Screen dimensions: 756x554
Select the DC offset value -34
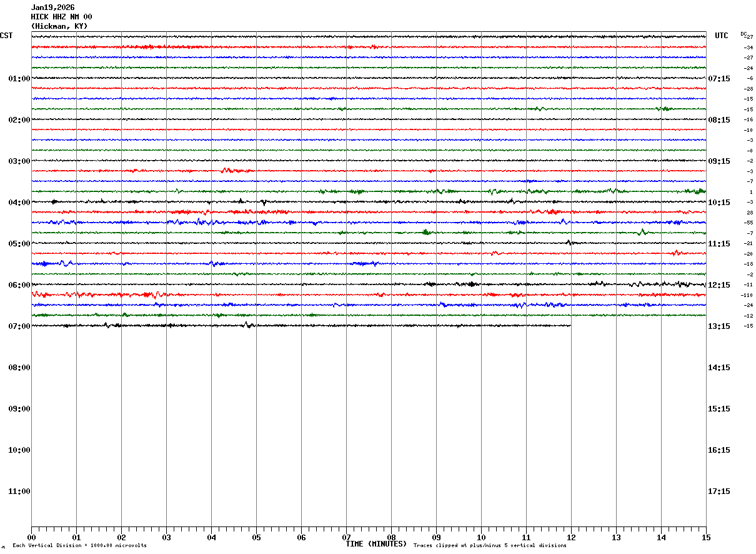pyautogui.click(x=748, y=48)
